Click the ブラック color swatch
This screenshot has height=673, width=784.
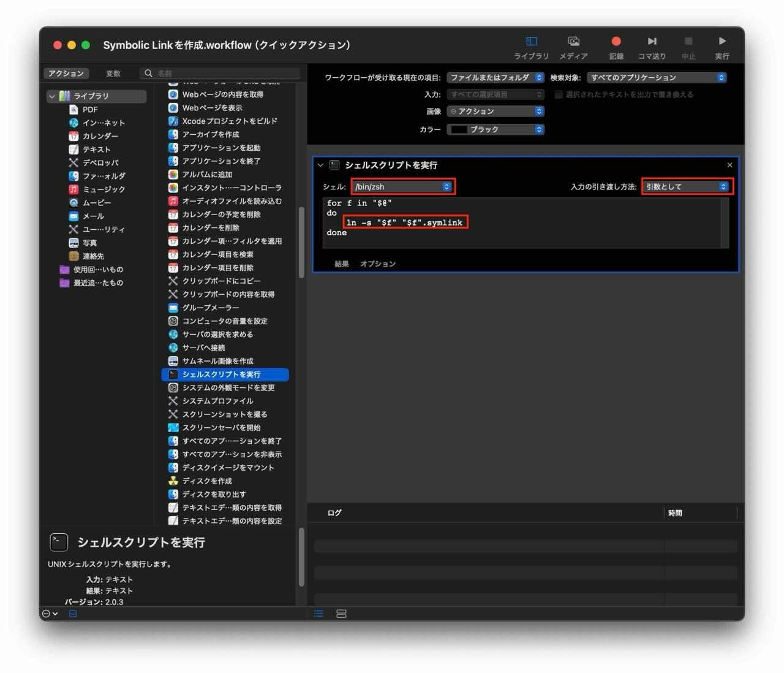point(459,130)
